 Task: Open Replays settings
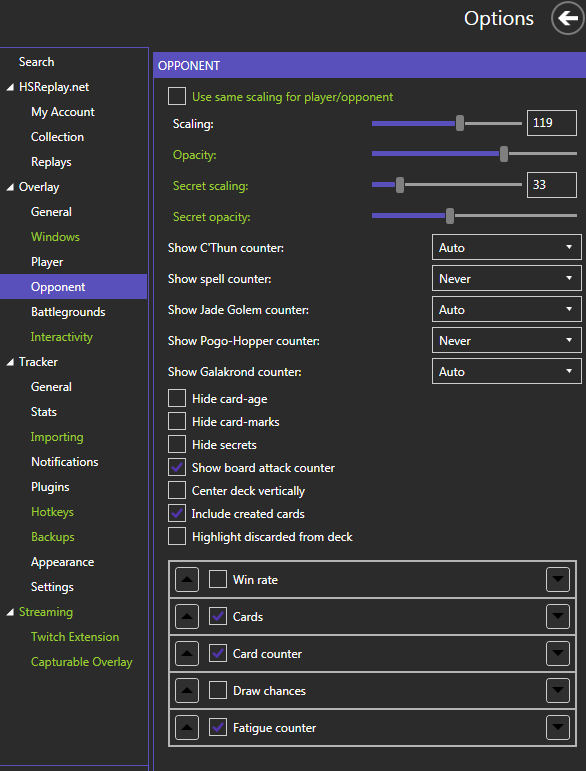pyautogui.click(x=51, y=162)
